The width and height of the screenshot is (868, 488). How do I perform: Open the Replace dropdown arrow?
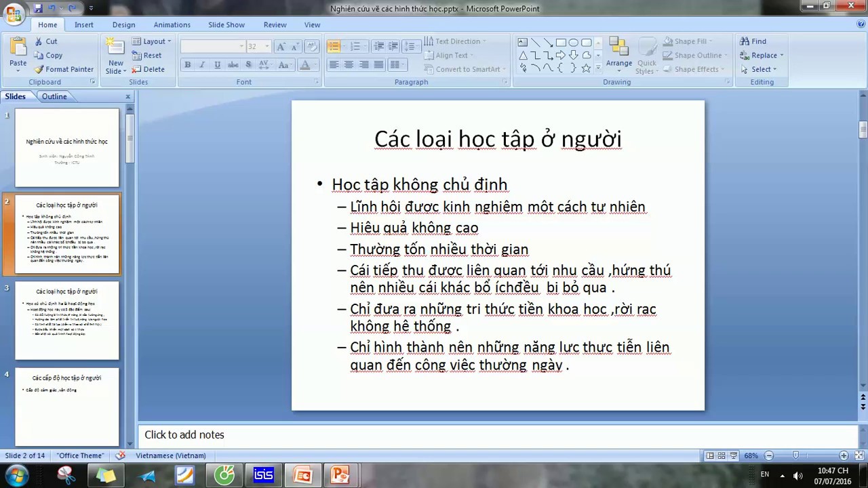[x=781, y=56]
